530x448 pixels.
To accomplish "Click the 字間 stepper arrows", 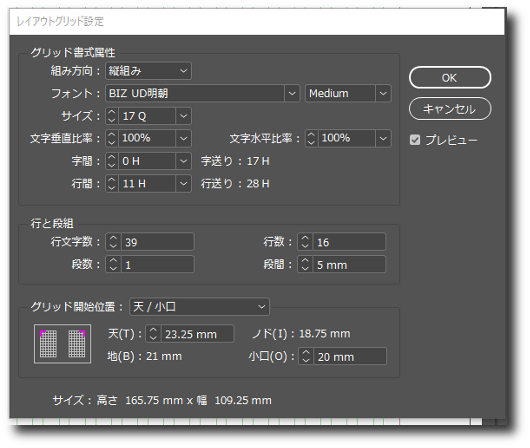I will pos(112,161).
